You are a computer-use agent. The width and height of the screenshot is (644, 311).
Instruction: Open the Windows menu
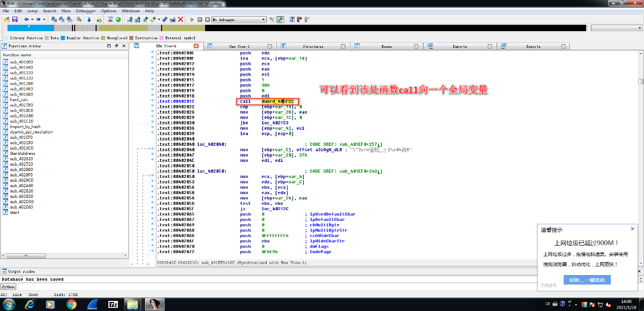click(x=131, y=11)
